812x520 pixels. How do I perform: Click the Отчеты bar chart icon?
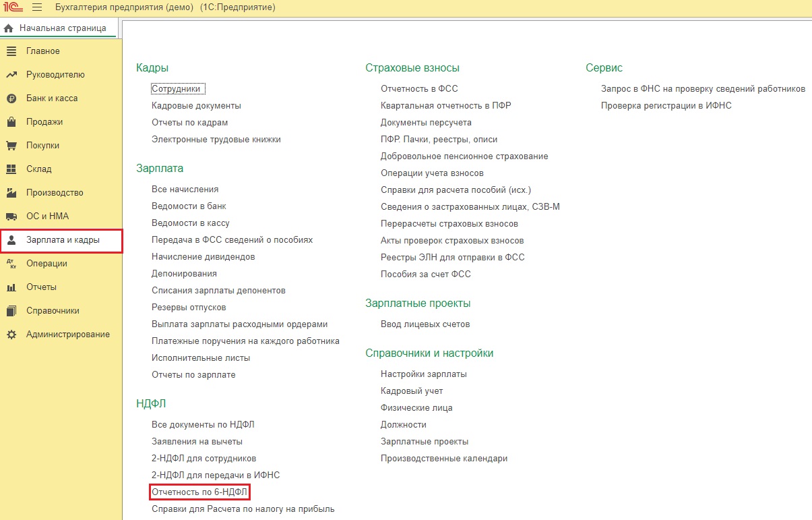(x=11, y=287)
